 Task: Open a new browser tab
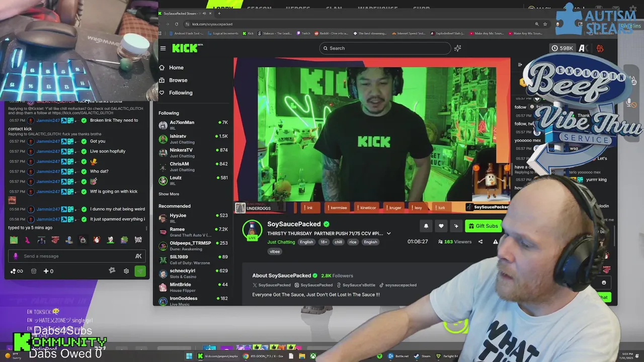pyautogui.click(x=219, y=14)
